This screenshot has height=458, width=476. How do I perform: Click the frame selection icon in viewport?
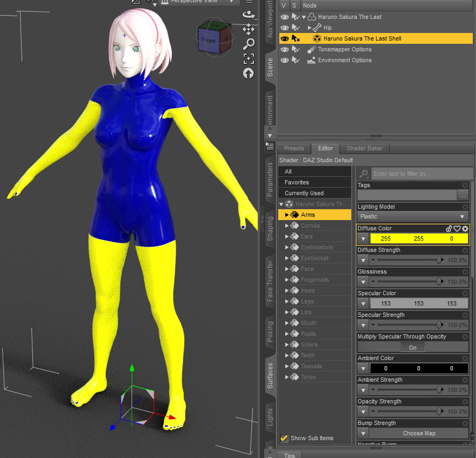pos(249,59)
